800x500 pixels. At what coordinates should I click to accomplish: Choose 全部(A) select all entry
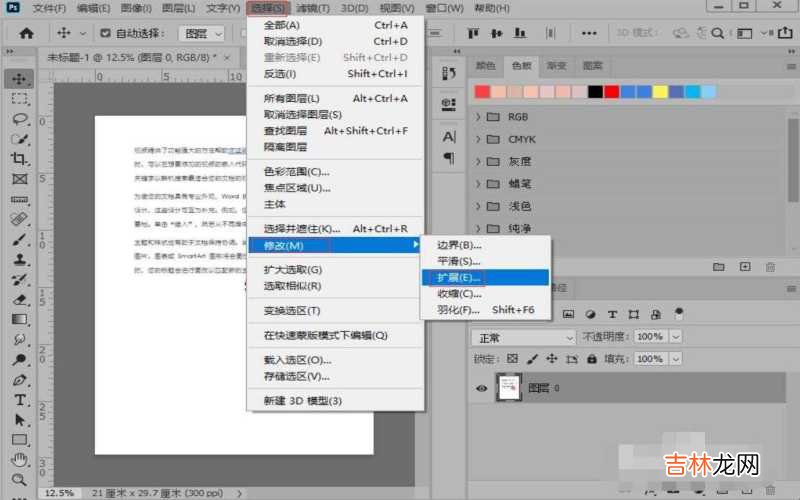point(335,25)
